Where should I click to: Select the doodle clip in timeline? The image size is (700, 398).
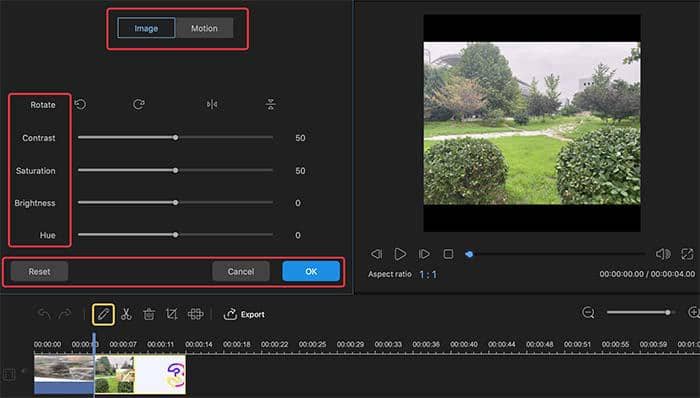pos(160,374)
